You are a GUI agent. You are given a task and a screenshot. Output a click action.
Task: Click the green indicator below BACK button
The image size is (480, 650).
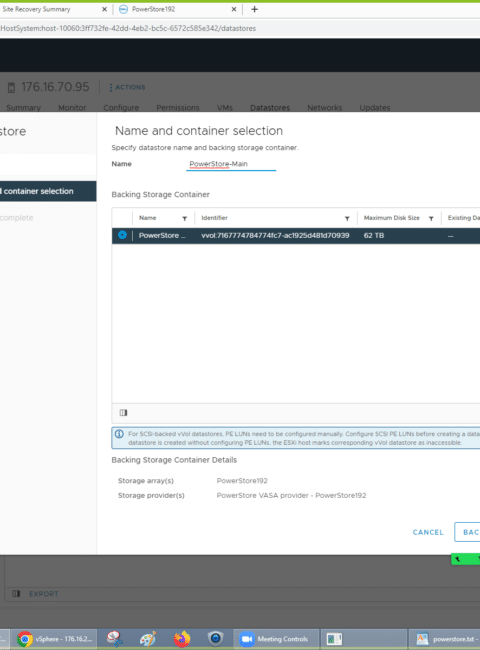(x=465, y=559)
